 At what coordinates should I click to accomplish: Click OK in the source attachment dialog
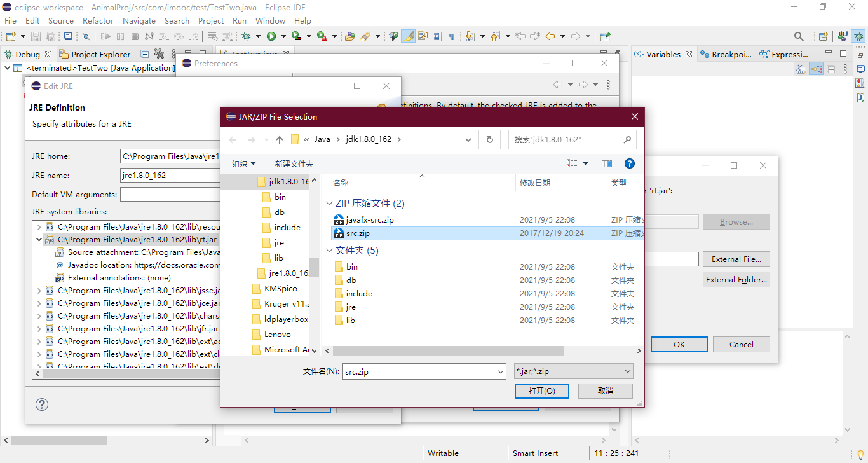click(x=679, y=344)
